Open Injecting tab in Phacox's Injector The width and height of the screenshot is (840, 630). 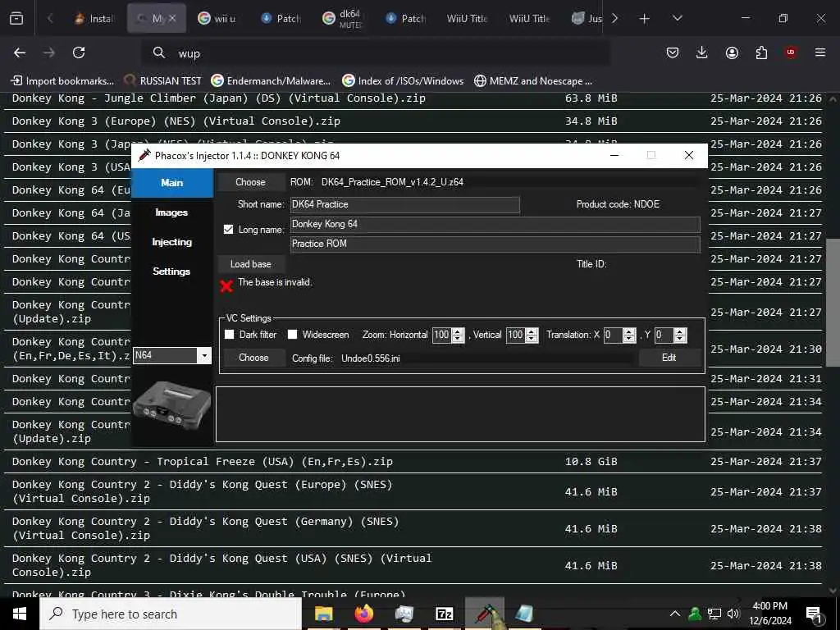171,242
